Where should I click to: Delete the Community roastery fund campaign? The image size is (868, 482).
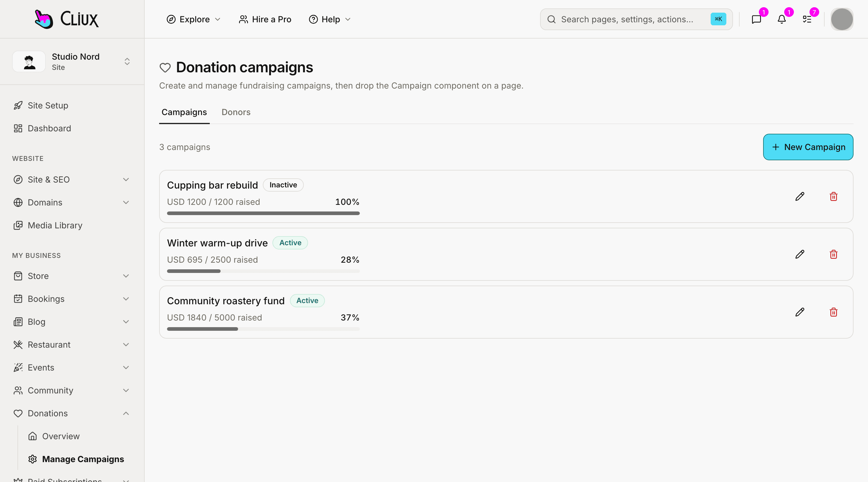click(x=833, y=312)
